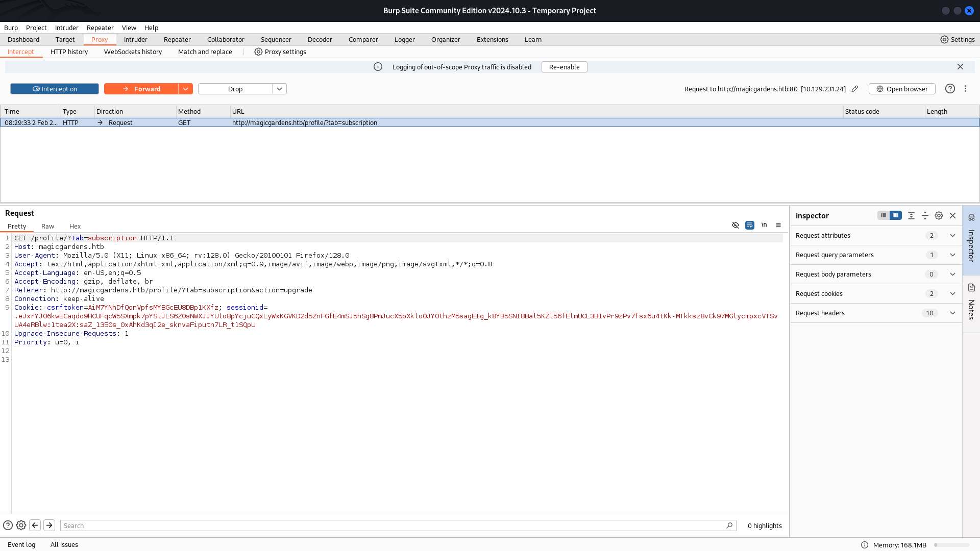Dismiss the logging disabled notice

960,67
